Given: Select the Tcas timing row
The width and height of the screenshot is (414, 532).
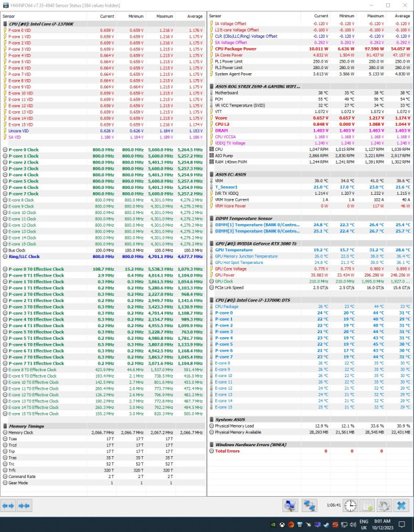Looking at the screenshot, I should tap(103, 439).
